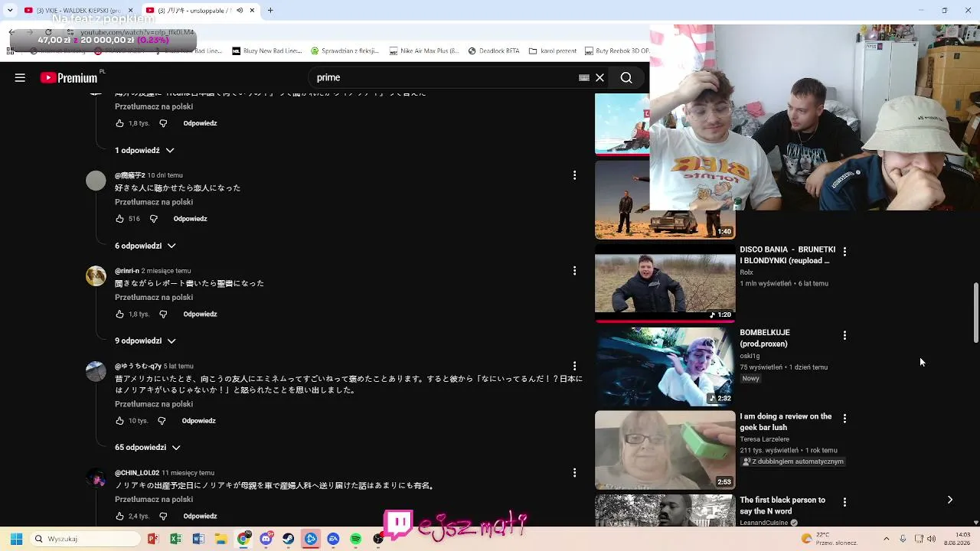Play the geek bar lush review thumbnail
Image resolution: width=980 pixels, height=551 pixels.
tap(665, 450)
